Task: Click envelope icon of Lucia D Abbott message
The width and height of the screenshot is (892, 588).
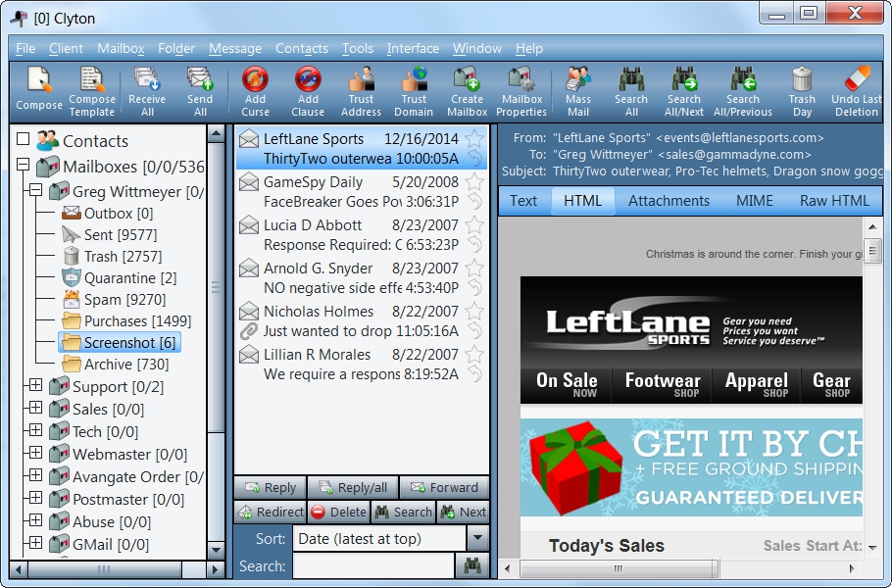Action: [249, 225]
